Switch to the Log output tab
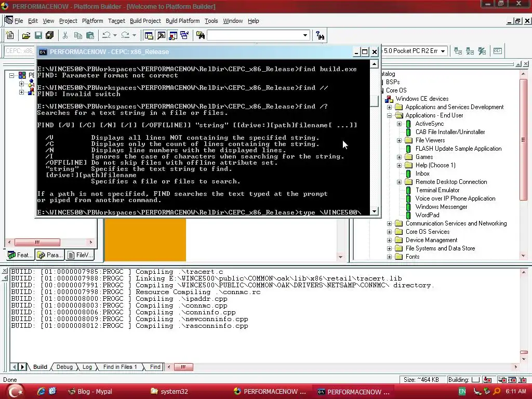This screenshot has height=399, width=532. pyautogui.click(x=87, y=367)
